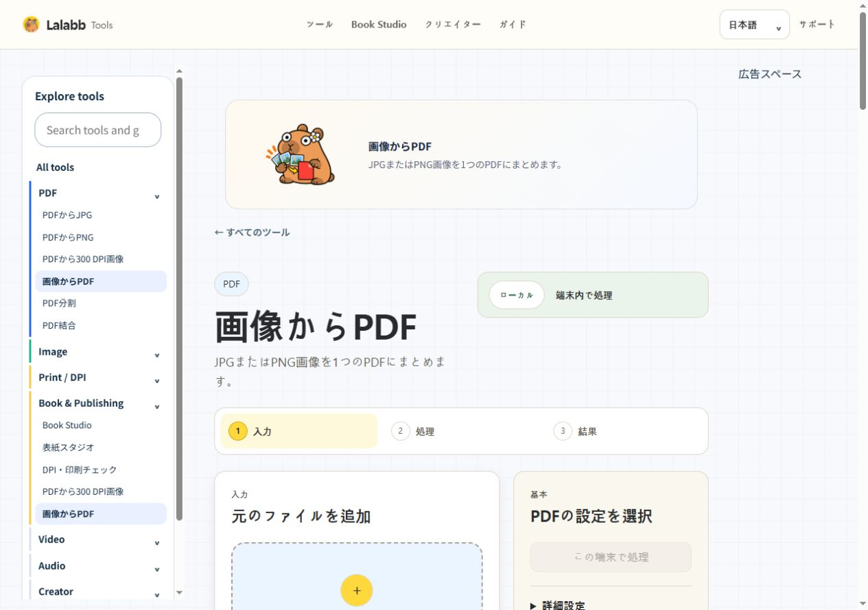This screenshot has height=610, width=868.
Task: Expand the 詳細設定 disclosure triangle
Action: (534, 605)
